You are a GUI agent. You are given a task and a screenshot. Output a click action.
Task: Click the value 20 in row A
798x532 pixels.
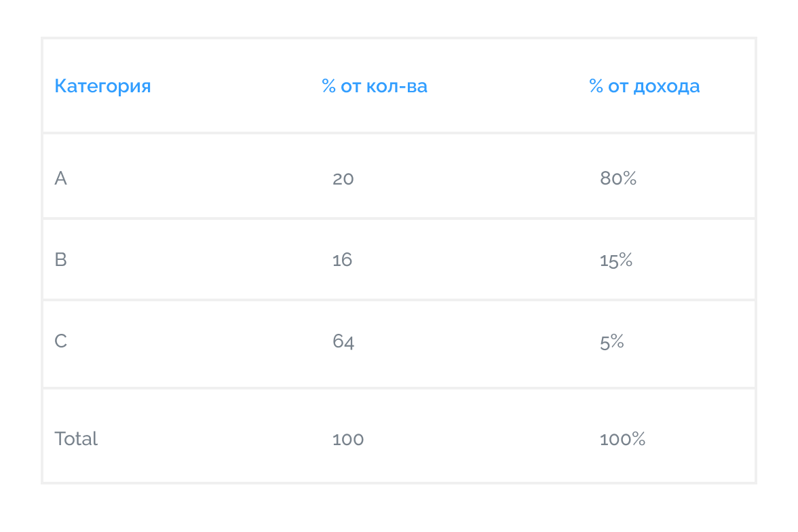coord(343,178)
